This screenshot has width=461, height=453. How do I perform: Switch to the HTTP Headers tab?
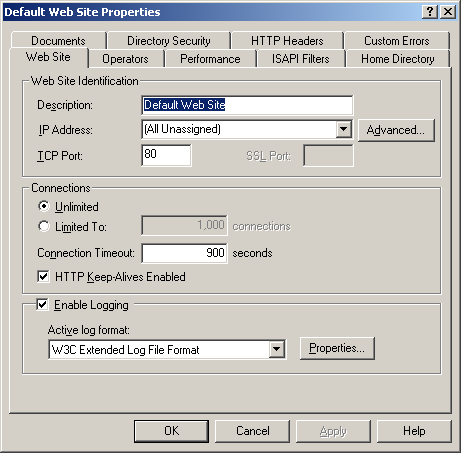coord(287,41)
